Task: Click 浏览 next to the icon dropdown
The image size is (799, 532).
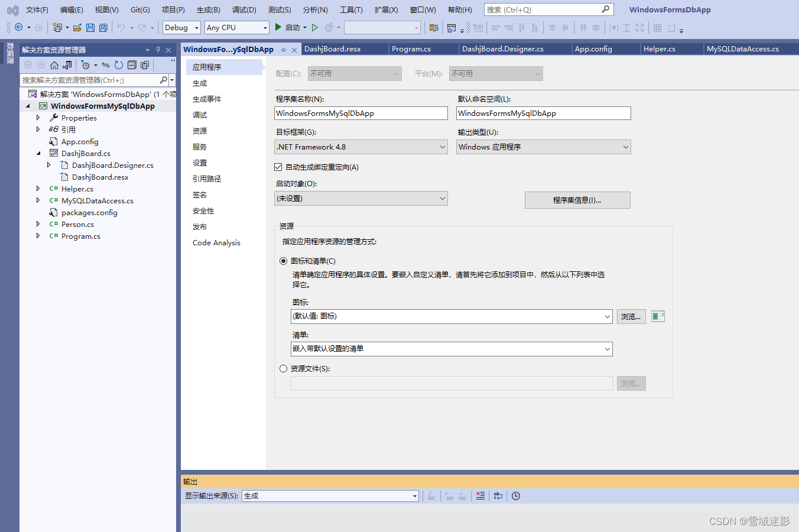Action: 631,316
